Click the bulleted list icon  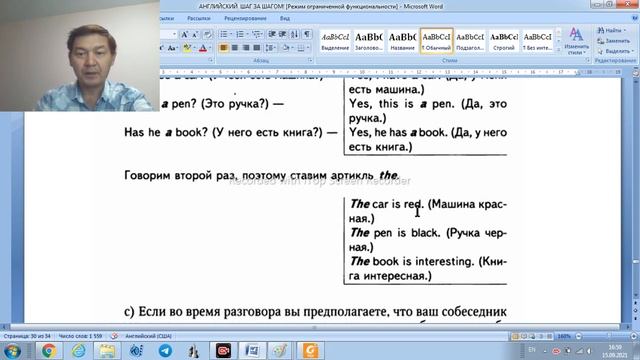coord(224,34)
